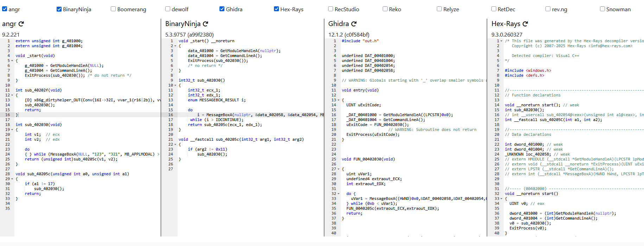Collapse the header comment fold at Hex-Rays line 1

click(x=502, y=41)
